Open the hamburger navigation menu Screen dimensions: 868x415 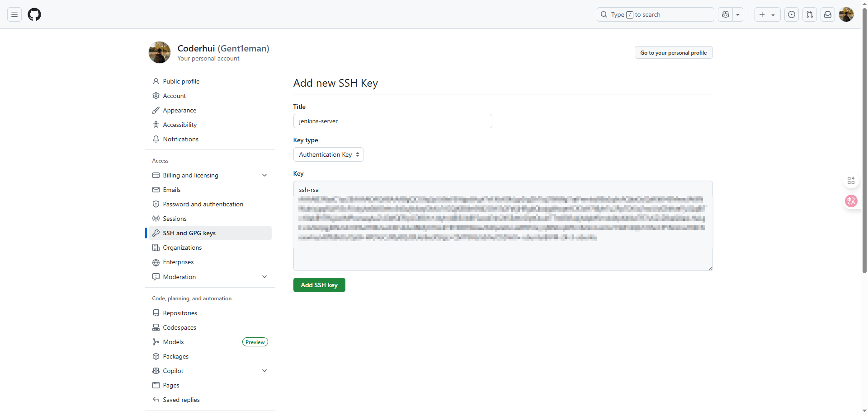point(14,14)
